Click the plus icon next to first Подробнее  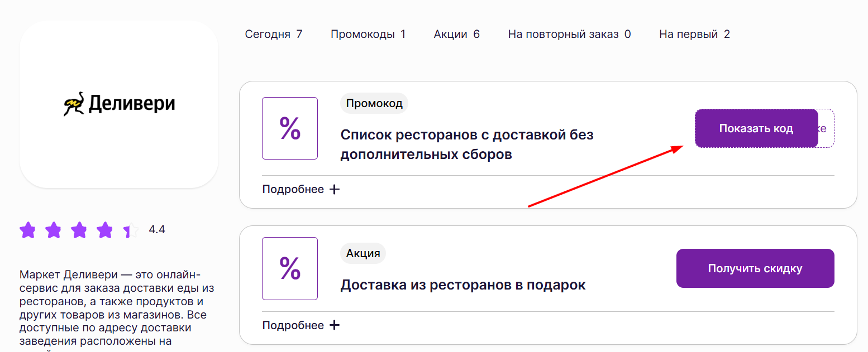click(x=334, y=189)
